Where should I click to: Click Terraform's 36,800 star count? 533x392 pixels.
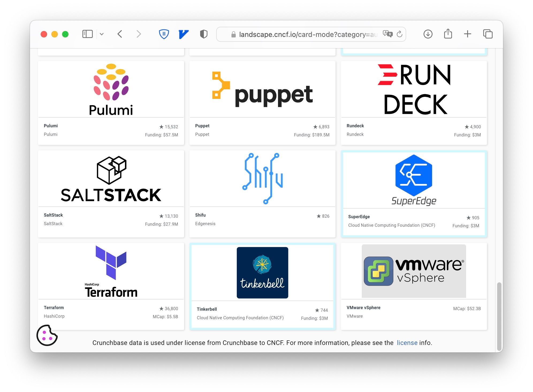169,309
